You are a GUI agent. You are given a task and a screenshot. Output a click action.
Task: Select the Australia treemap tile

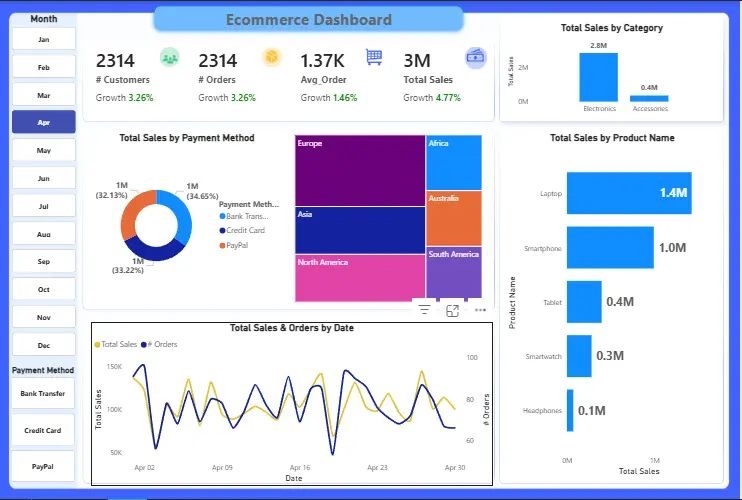454,218
